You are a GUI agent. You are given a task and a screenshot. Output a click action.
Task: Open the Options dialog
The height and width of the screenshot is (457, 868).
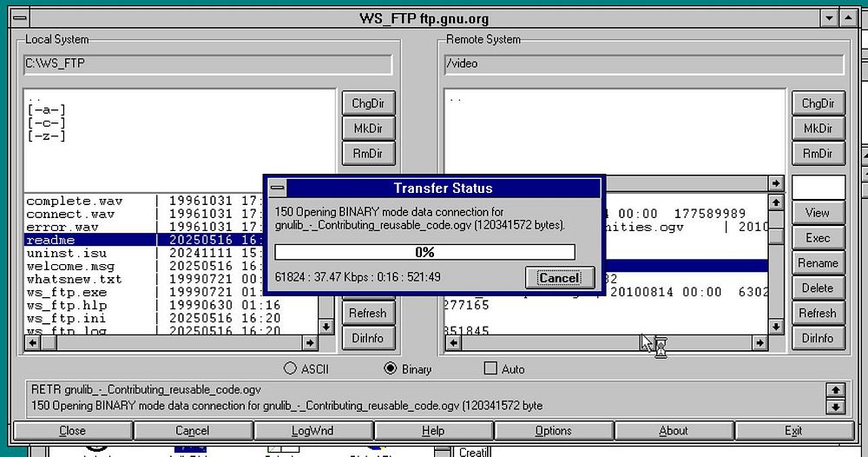[553, 430]
